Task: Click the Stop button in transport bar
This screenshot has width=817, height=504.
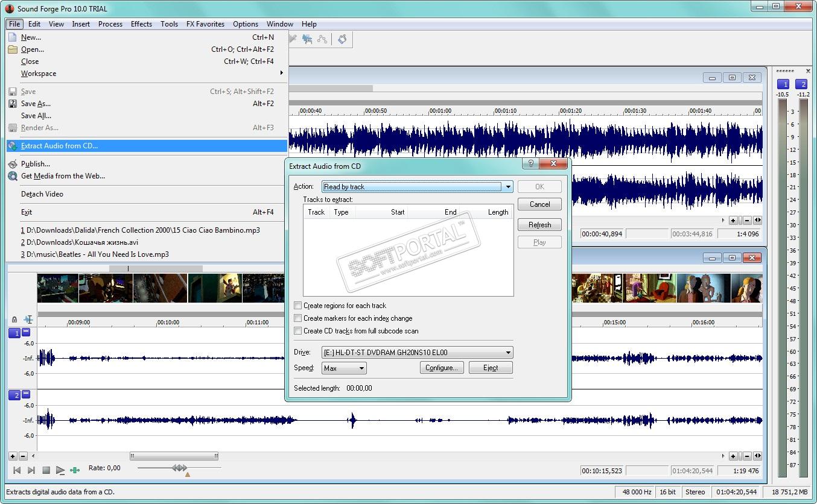Action: 46,470
